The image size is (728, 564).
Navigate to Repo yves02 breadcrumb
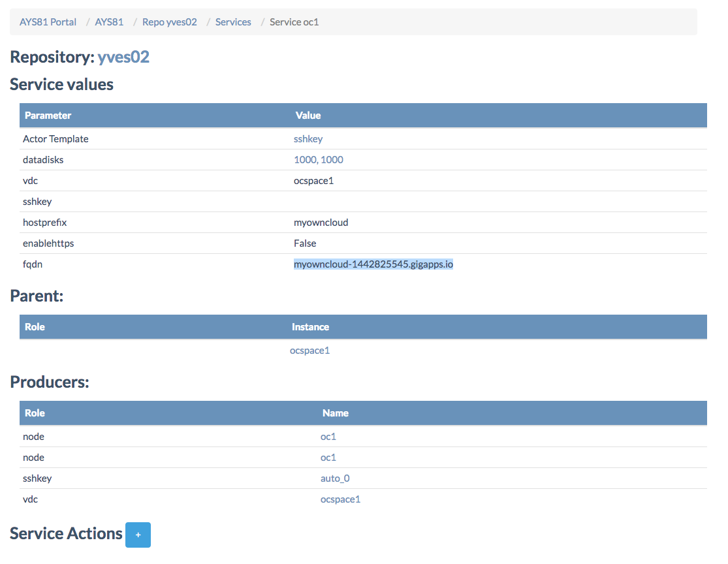(x=169, y=22)
